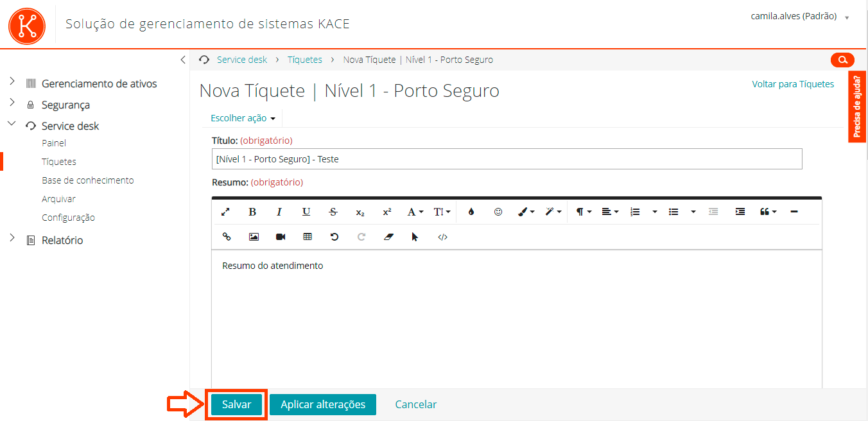Open Tíquetes in the sidebar
The image size is (868, 421).
coord(59,162)
